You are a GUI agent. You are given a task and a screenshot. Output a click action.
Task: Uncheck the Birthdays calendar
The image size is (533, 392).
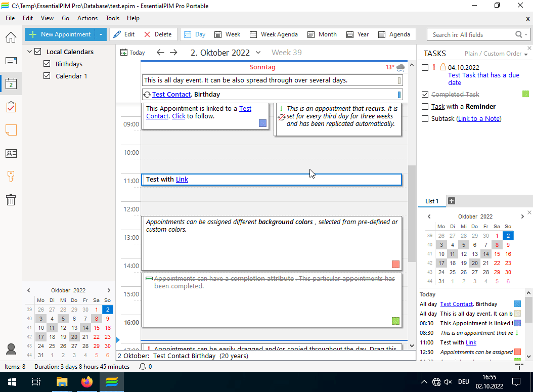[47, 64]
